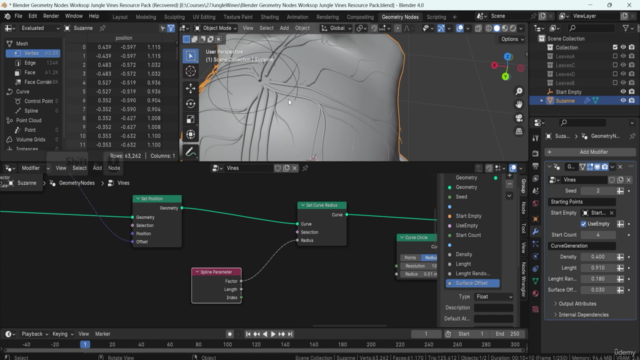The height and width of the screenshot is (360, 640).
Task: Open the Object Mode dropdown
Action: coord(215,28)
